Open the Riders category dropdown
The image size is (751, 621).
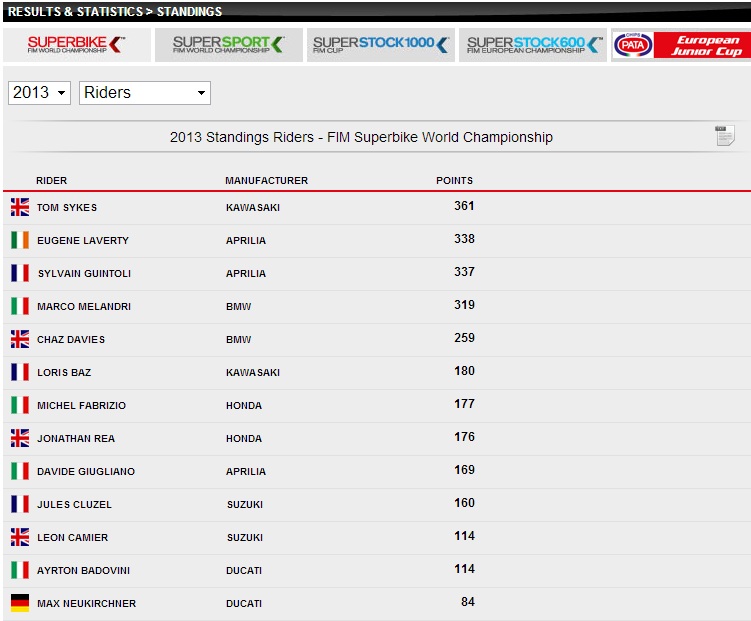(145, 93)
